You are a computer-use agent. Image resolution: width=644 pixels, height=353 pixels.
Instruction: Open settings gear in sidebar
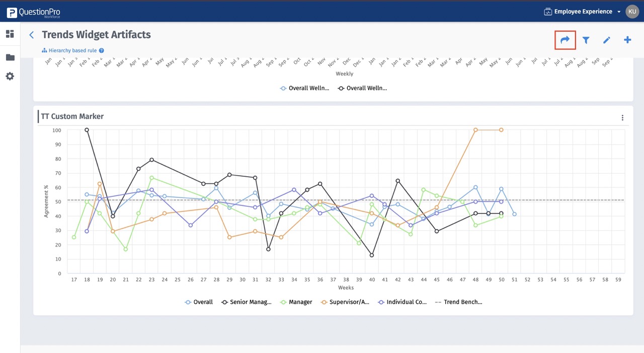[x=10, y=76]
